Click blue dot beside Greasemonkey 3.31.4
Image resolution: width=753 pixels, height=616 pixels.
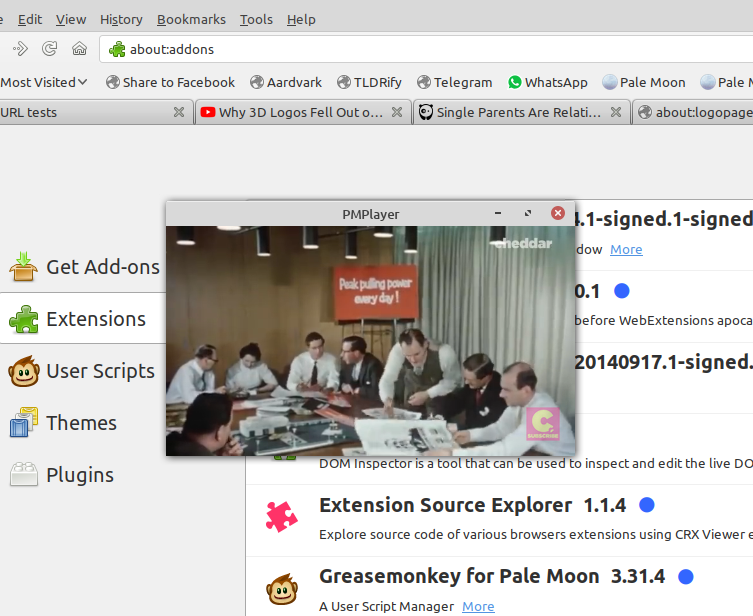[x=686, y=576]
